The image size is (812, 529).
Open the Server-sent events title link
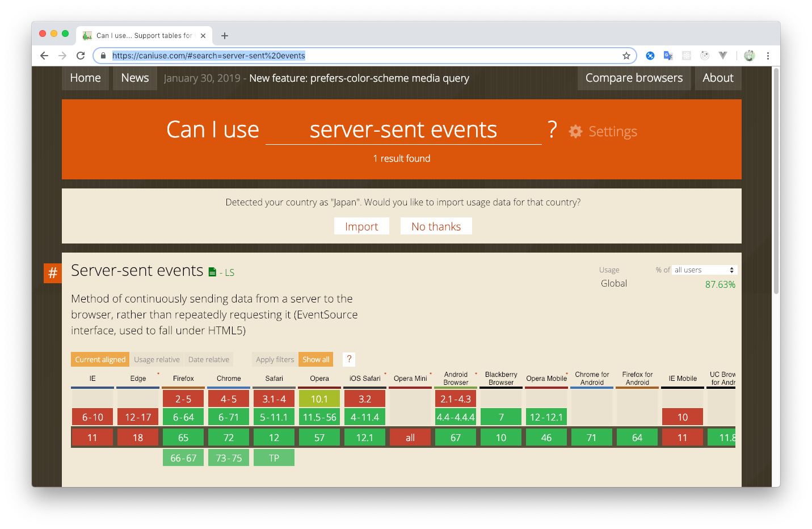click(x=137, y=271)
